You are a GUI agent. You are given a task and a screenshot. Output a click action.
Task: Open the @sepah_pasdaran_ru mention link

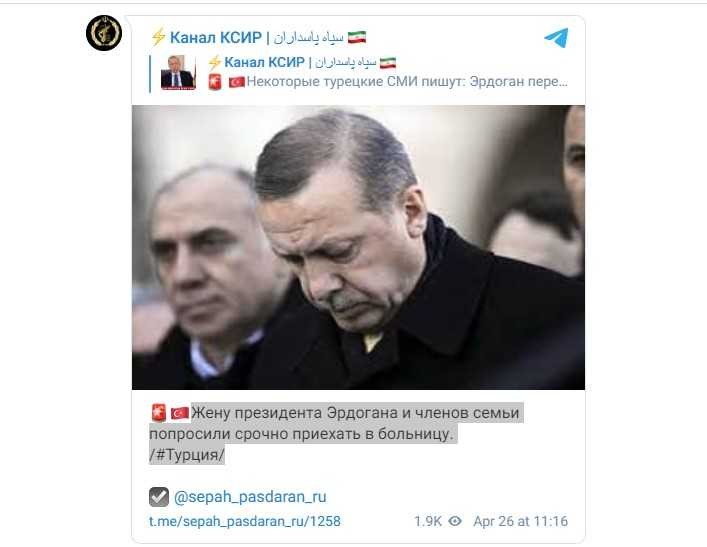(250, 497)
